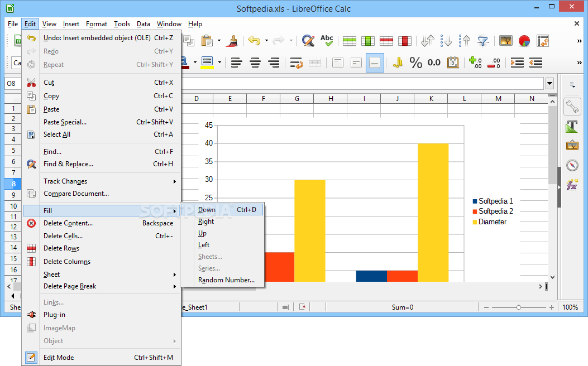Expand the Sheet submenu
588x366 pixels.
(x=101, y=274)
